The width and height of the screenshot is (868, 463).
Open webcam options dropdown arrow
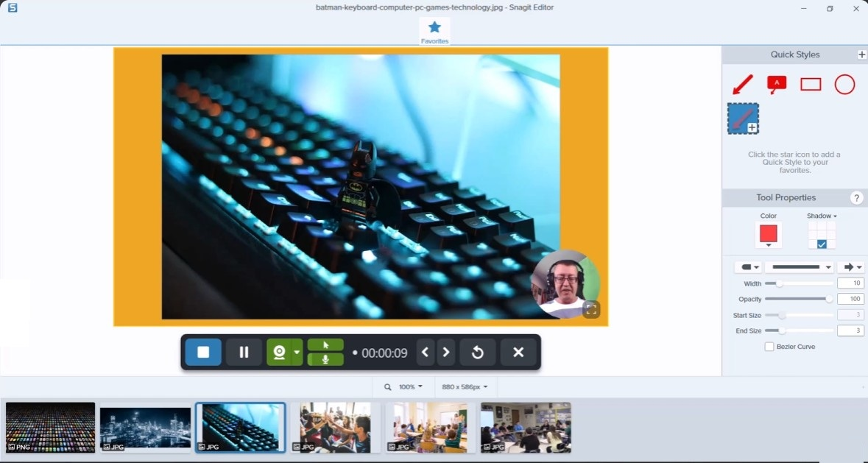(297, 353)
